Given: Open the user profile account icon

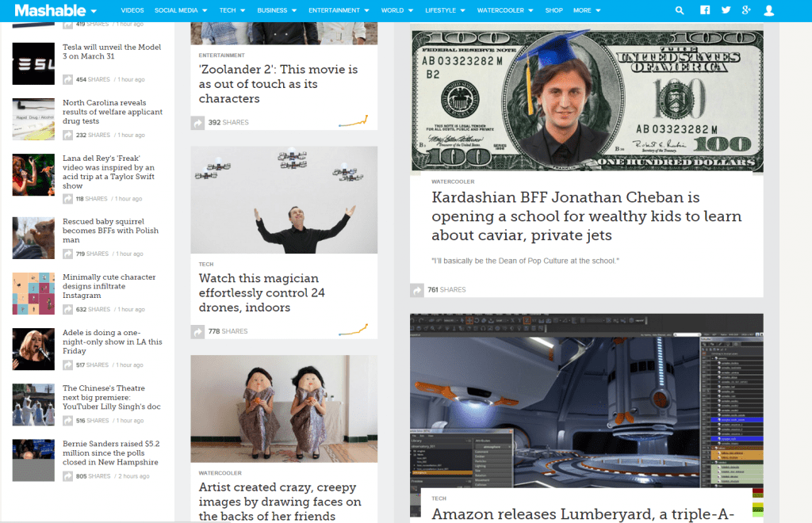Looking at the screenshot, I should [x=769, y=10].
